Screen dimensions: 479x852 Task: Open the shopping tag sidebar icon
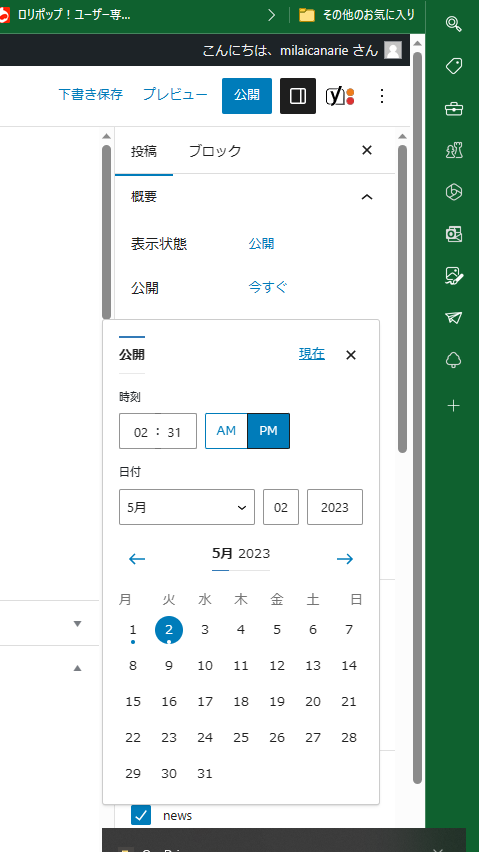pyautogui.click(x=453, y=66)
